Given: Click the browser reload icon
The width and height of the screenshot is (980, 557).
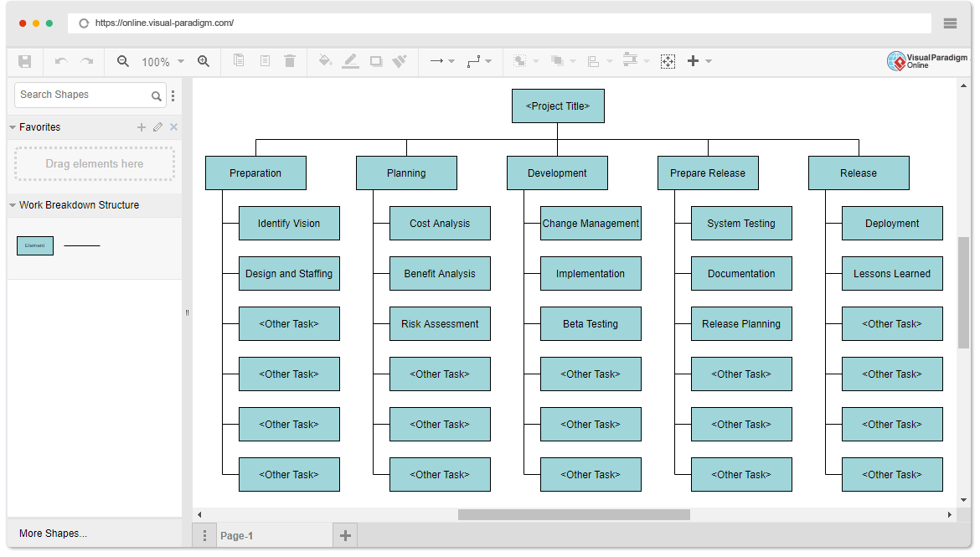Looking at the screenshot, I should [x=84, y=23].
